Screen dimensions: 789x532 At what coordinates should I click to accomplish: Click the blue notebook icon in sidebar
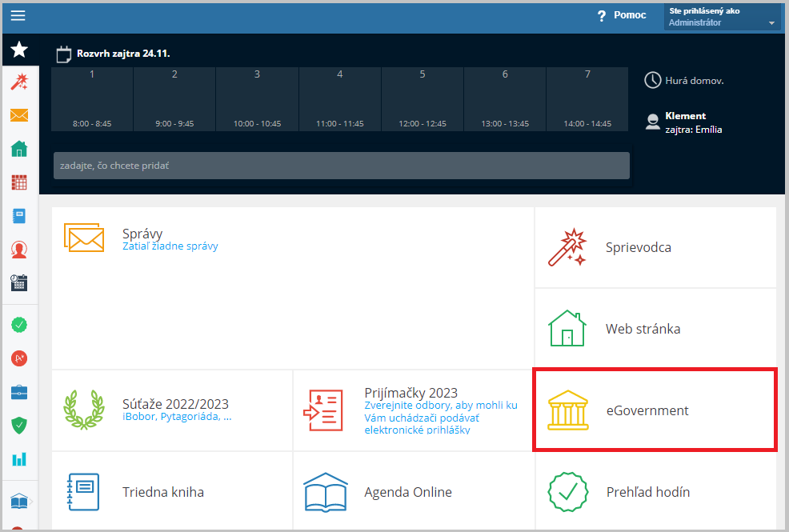19,216
